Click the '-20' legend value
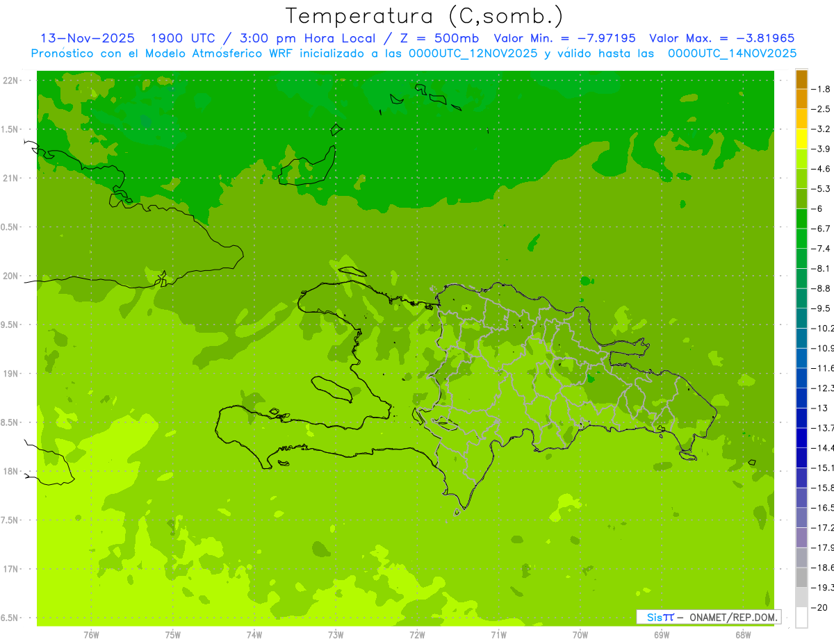This screenshot has width=834, height=644. [821, 607]
